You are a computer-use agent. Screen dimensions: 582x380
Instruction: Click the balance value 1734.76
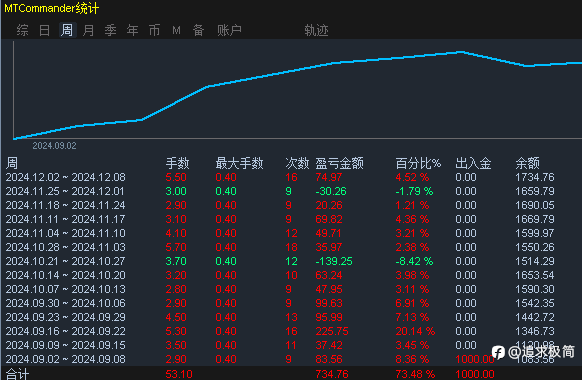click(535, 177)
